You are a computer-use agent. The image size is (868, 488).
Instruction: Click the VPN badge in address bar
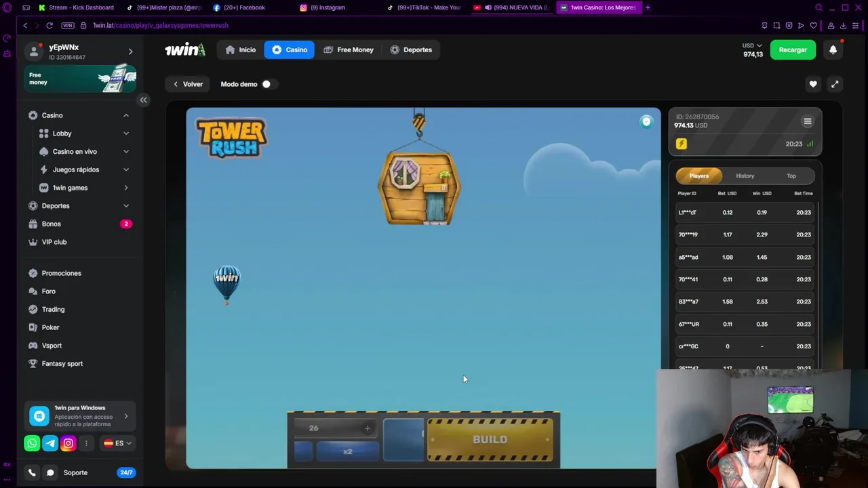[67, 25]
